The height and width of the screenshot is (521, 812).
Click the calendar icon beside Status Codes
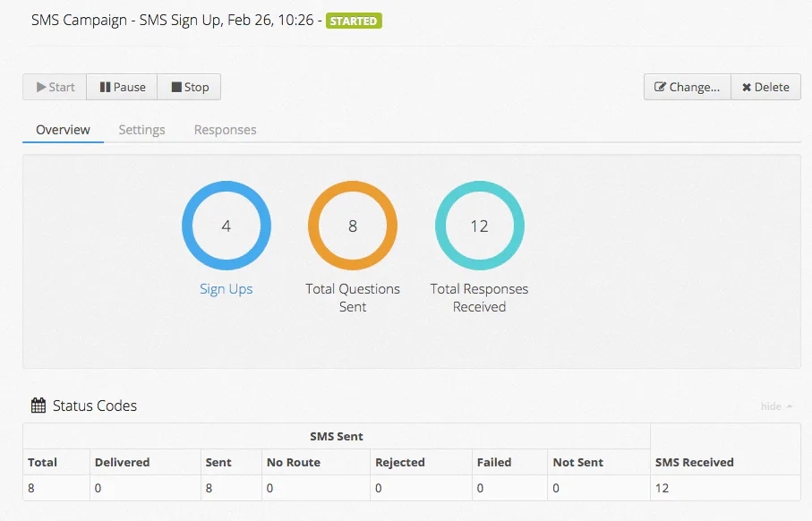38,406
